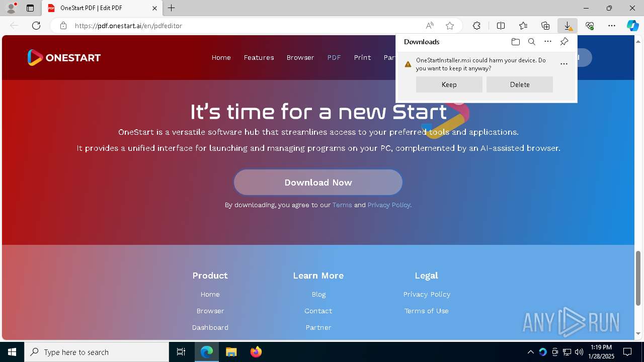Screen dimensions: 644x362
Task: Click the volume speaker tray icon
Action: [x=579, y=352]
